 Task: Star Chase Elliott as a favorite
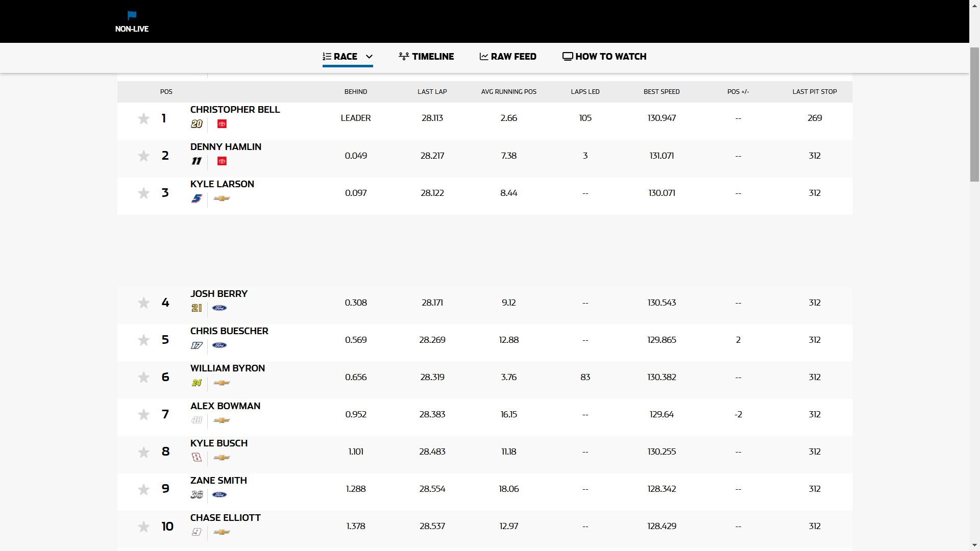pyautogui.click(x=143, y=526)
